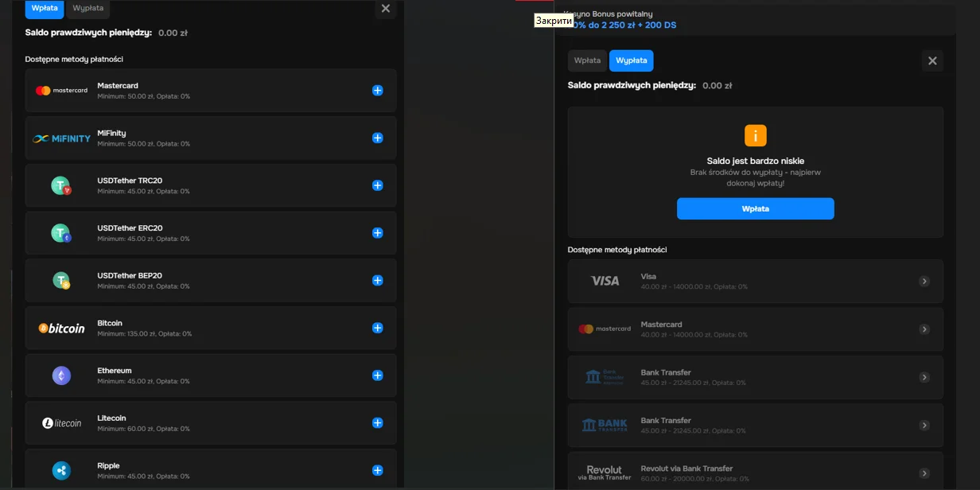Click the orange info icon in low balance notice
The height and width of the screenshot is (490, 980).
(x=755, y=135)
